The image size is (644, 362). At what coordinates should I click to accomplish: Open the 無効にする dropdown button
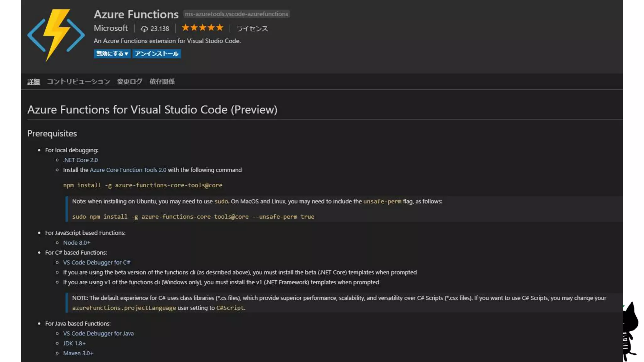point(112,54)
